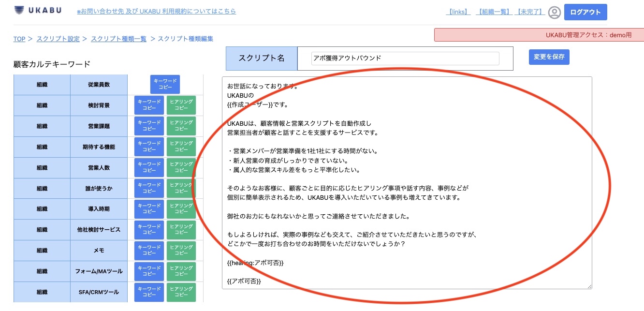Copy the keyword for 導入時期

pos(149,209)
